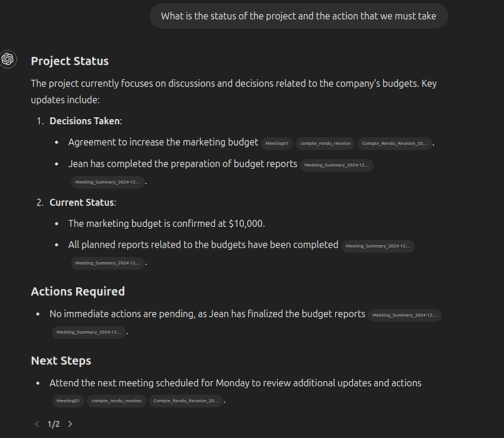Open Meeting_Summary citation below No immediate actions line
The width and height of the screenshot is (504, 438).
click(89, 332)
